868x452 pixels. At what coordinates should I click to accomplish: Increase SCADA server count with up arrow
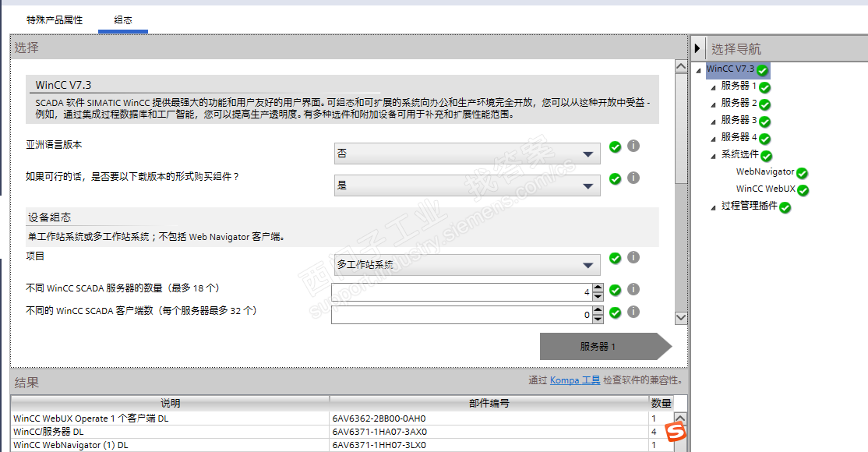[x=598, y=288]
